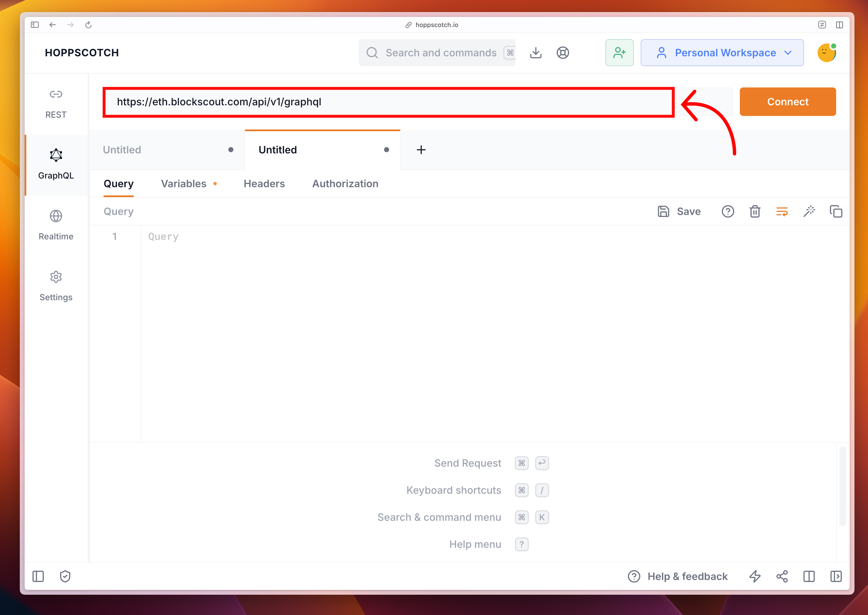The image size is (868, 615).
Task: Click the hoppscotch.io address bar
Action: click(431, 25)
